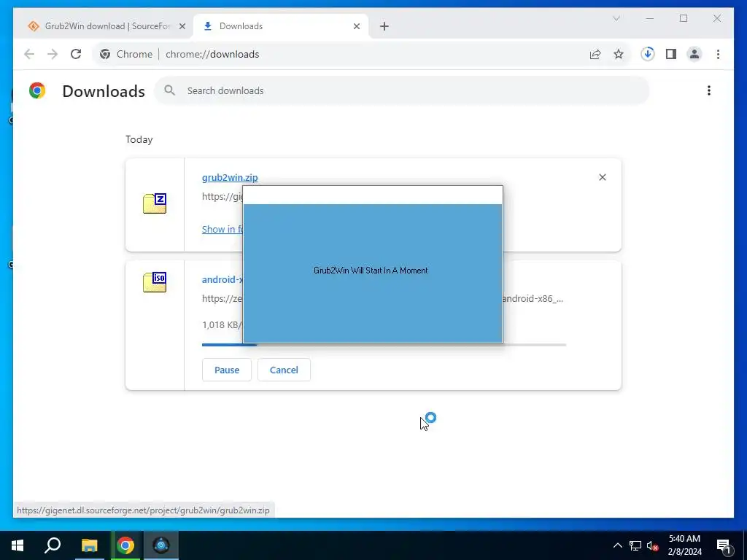Open the grub2win.zip file link
747x560 pixels.
click(230, 177)
